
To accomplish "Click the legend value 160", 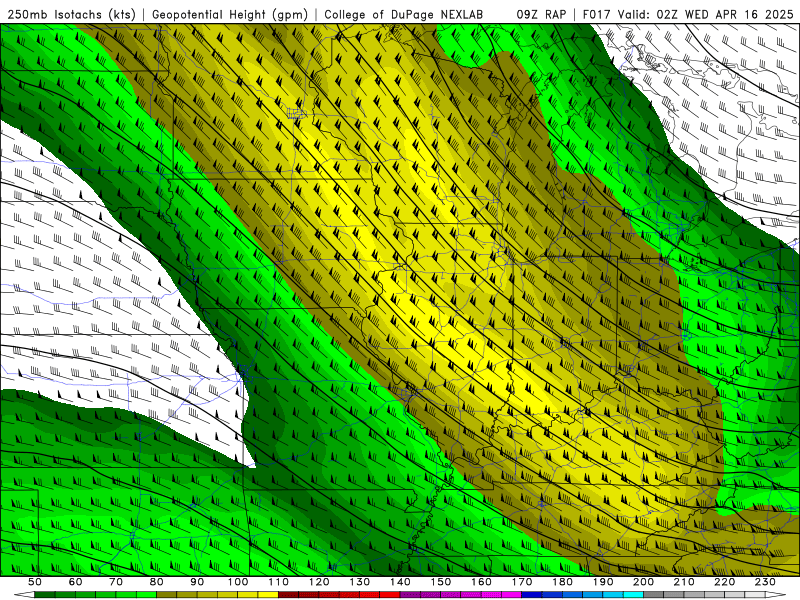I will click(x=481, y=582).
